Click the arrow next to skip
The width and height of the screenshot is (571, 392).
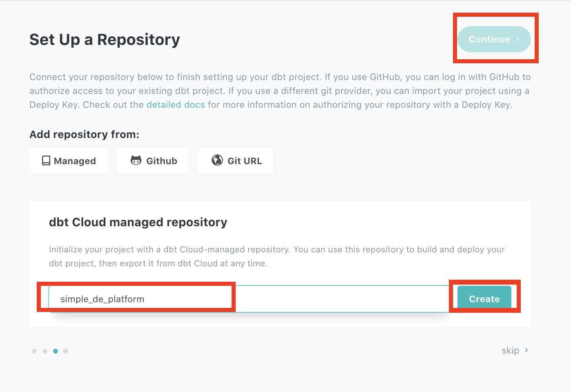pyautogui.click(x=526, y=350)
